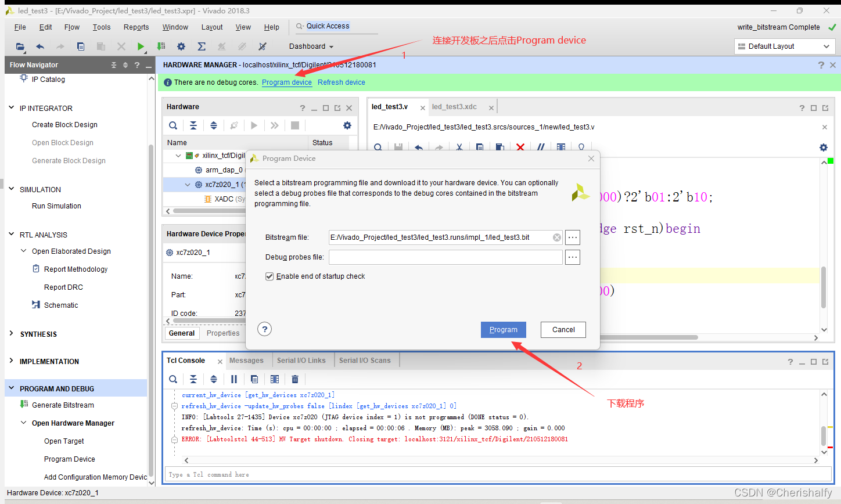The image size is (841, 504).
Task: Switch to led_test3.xdc editor tab
Action: tap(454, 107)
